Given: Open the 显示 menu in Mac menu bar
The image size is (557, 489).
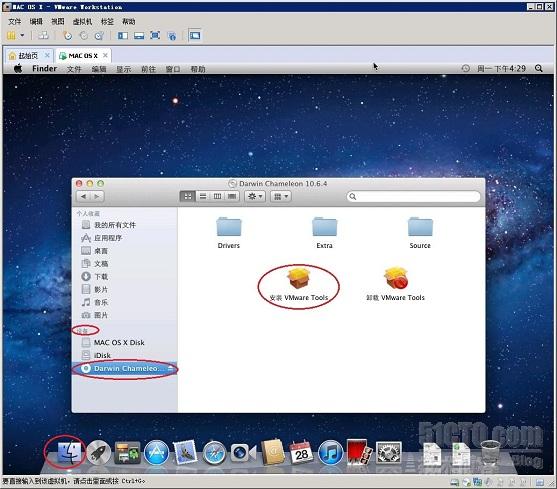Looking at the screenshot, I should pyautogui.click(x=124, y=69).
